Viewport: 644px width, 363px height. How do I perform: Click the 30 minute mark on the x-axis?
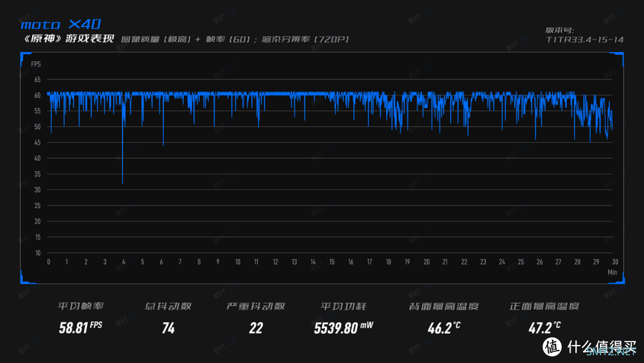coord(614,262)
